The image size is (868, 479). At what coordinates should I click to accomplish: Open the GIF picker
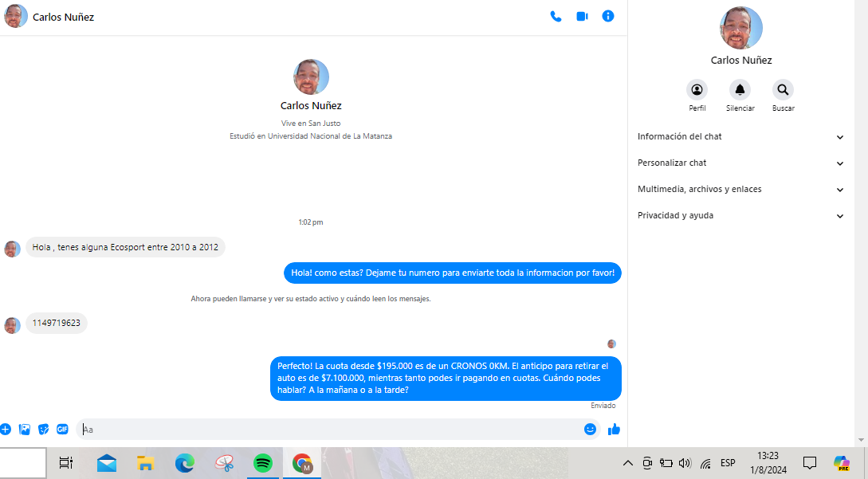(x=62, y=429)
